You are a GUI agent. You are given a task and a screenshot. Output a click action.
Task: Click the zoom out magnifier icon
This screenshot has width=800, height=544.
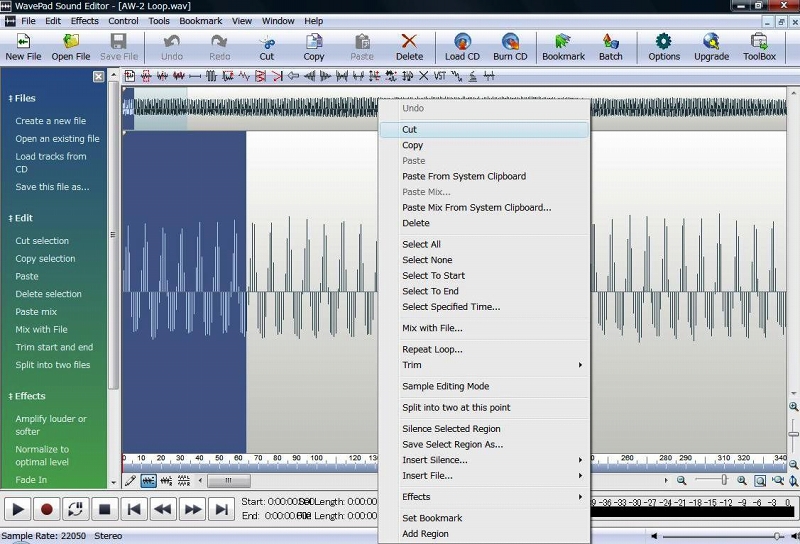tap(681, 480)
